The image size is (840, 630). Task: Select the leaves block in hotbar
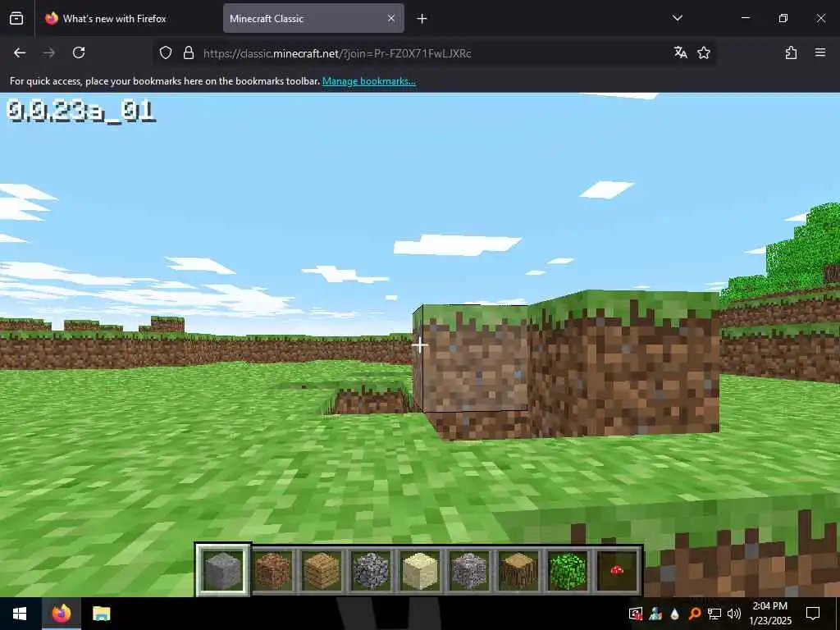pyautogui.click(x=568, y=571)
